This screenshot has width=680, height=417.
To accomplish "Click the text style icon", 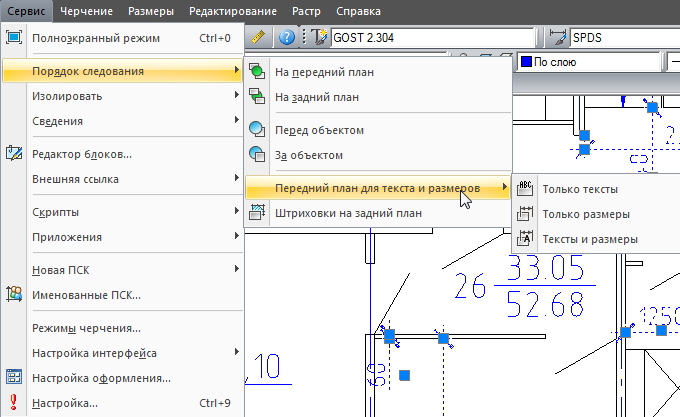I will (320, 37).
